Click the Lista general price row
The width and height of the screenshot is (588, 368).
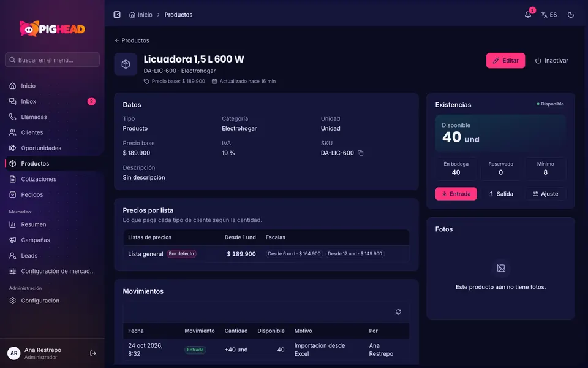pos(266,254)
